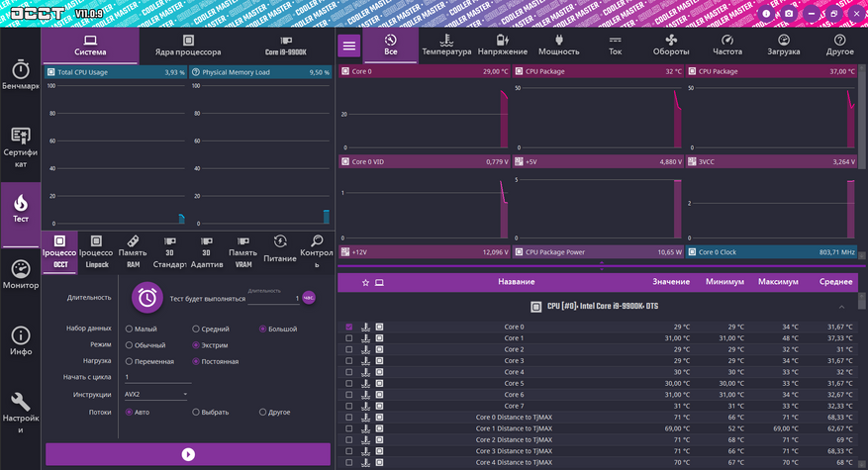
Task: Select the Малый data set option
Action: [130, 329]
